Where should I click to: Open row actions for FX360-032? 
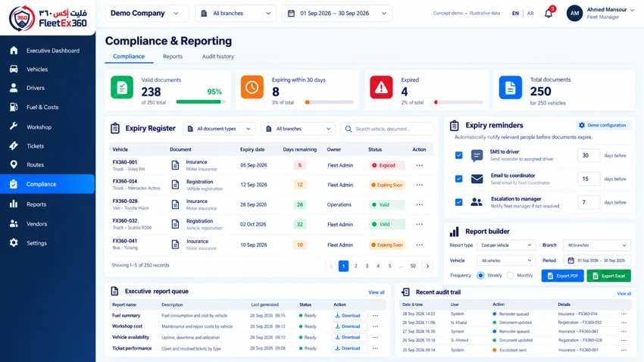[419, 224]
